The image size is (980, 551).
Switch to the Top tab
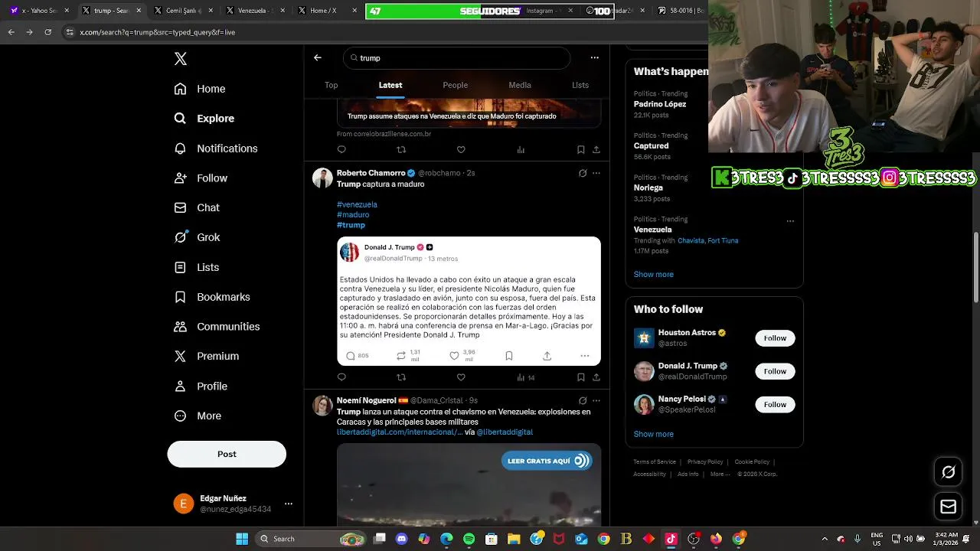tap(332, 85)
